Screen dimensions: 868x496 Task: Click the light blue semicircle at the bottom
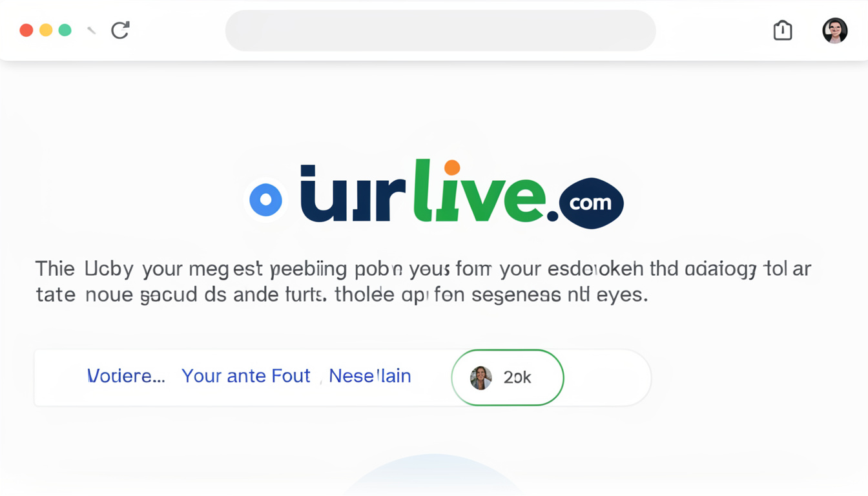point(434,475)
